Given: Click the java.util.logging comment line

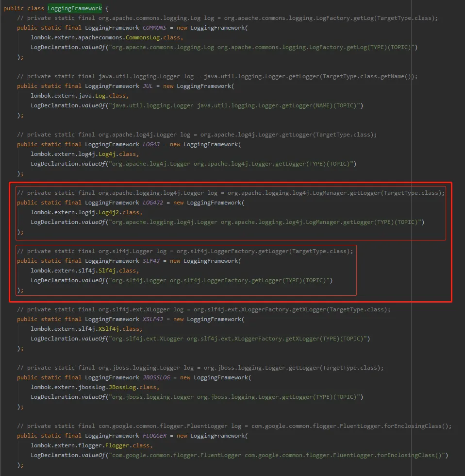Looking at the screenshot, I should [217, 76].
